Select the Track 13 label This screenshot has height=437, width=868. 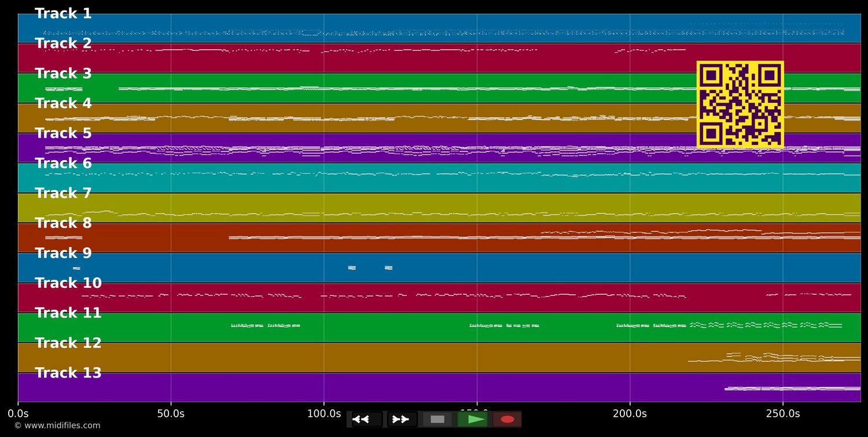click(x=68, y=373)
